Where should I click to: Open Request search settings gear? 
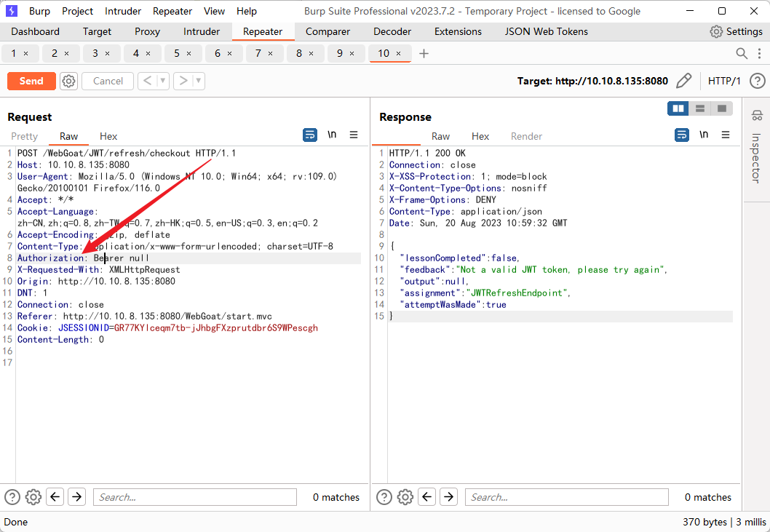point(33,497)
